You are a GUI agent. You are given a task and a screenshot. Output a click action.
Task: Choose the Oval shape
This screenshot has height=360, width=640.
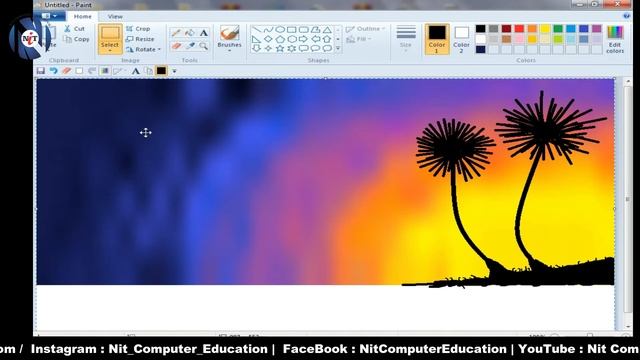280,30
